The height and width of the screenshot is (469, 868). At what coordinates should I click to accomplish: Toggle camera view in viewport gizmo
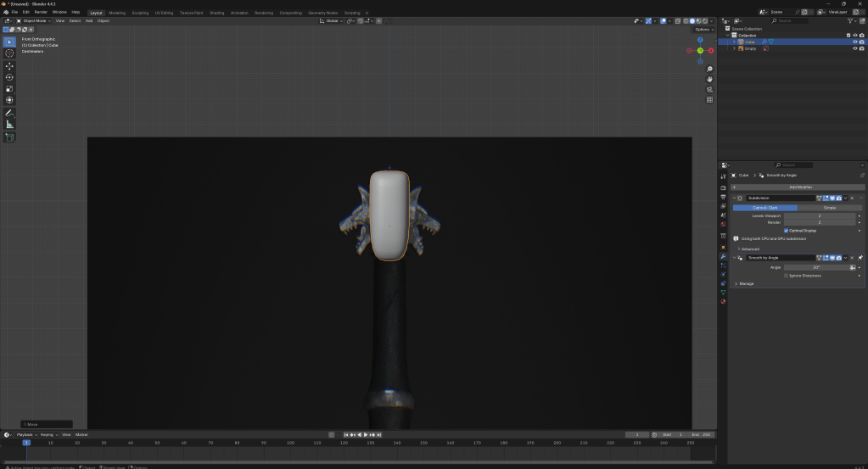(709, 89)
